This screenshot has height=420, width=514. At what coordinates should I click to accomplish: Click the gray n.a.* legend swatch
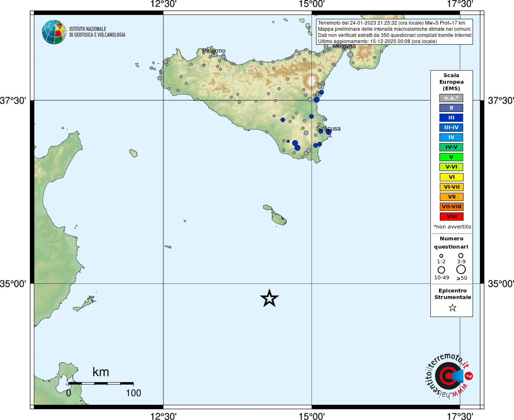(451, 98)
